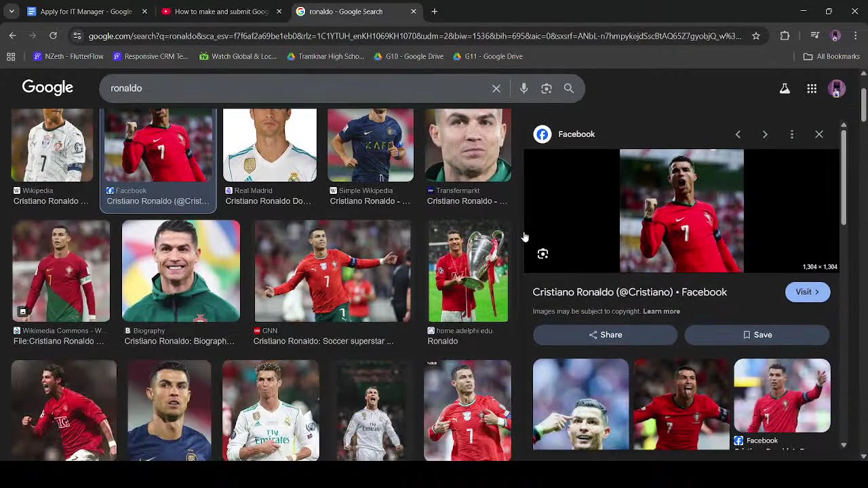The width and height of the screenshot is (868, 488).
Task: Start voice search with the microphone icon
Action: (524, 88)
